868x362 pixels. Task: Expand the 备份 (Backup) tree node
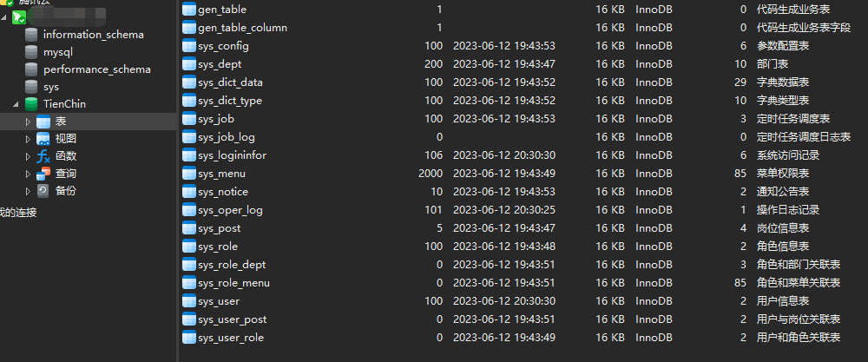click(28, 191)
